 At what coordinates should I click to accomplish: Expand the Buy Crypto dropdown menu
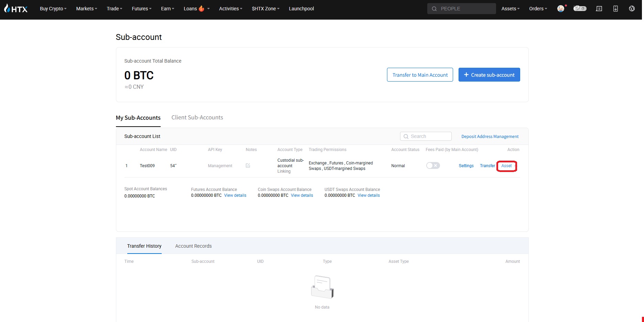click(x=53, y=9)
